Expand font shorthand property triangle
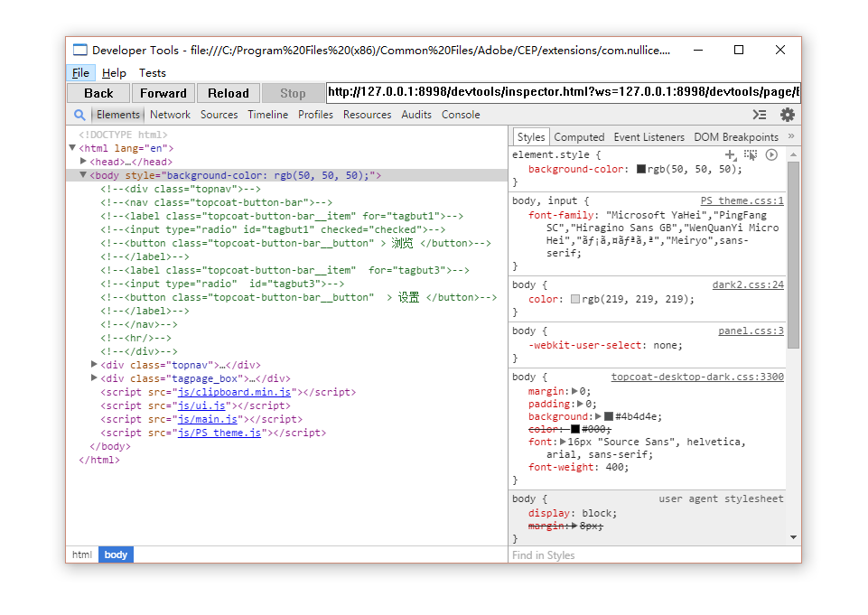Screen dimensions: 868x615 (563, 442)
